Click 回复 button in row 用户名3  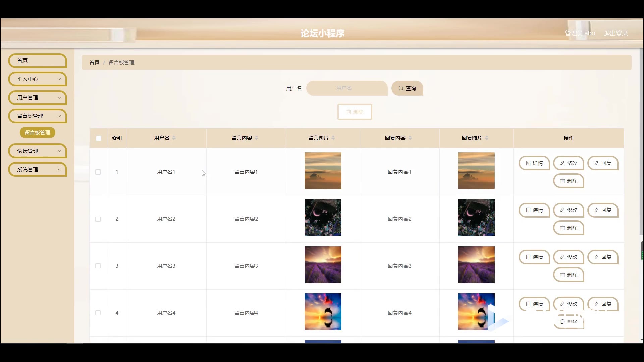[x=603, y=257]
